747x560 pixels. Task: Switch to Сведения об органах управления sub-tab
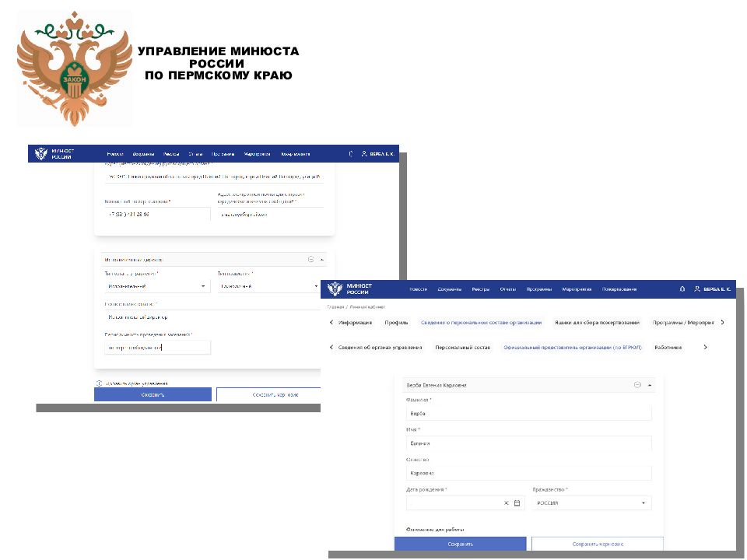pos(381,347)
